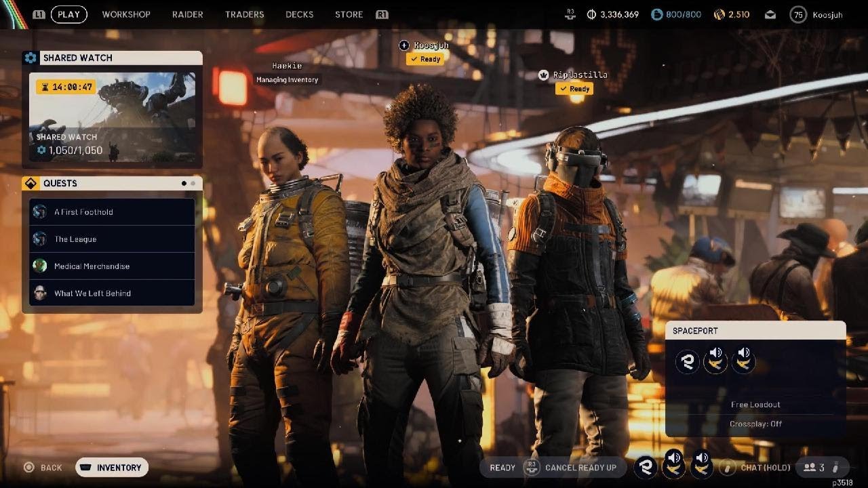
Task: Open the Koosjuh profile name in top bar
Action: [827, 14]
